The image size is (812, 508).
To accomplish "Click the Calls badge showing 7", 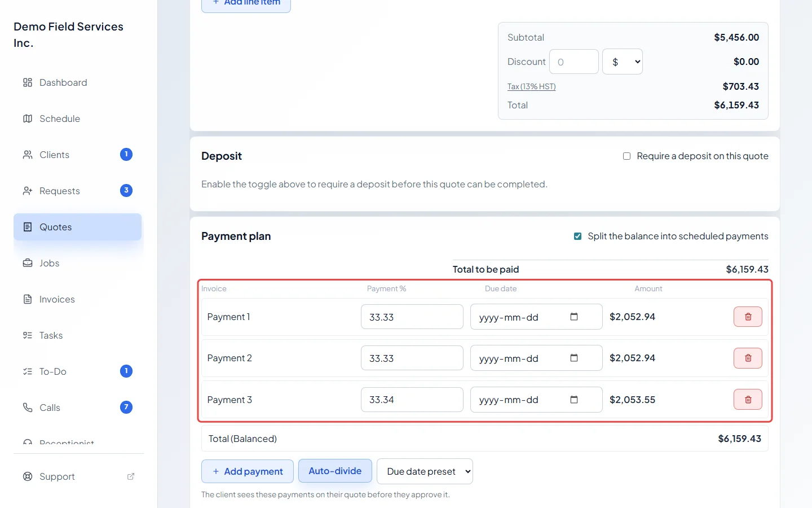I will (126, 407).
